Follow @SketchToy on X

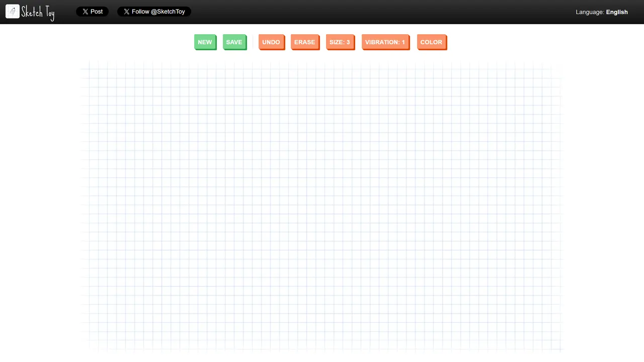(x=154, y=12)
